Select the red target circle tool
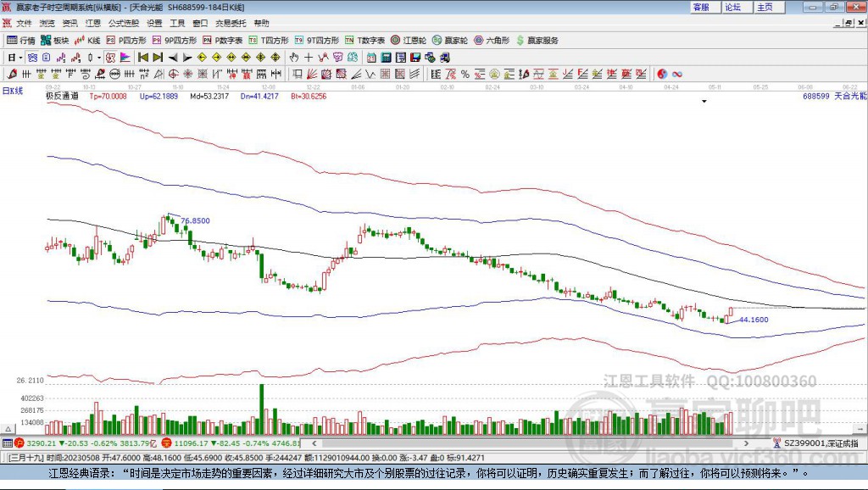 [173, 74]
